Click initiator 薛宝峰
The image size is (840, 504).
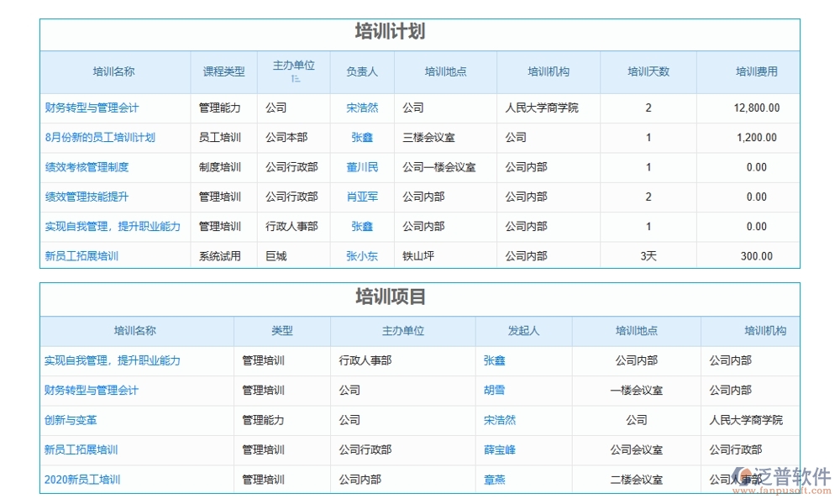(499, 449)
